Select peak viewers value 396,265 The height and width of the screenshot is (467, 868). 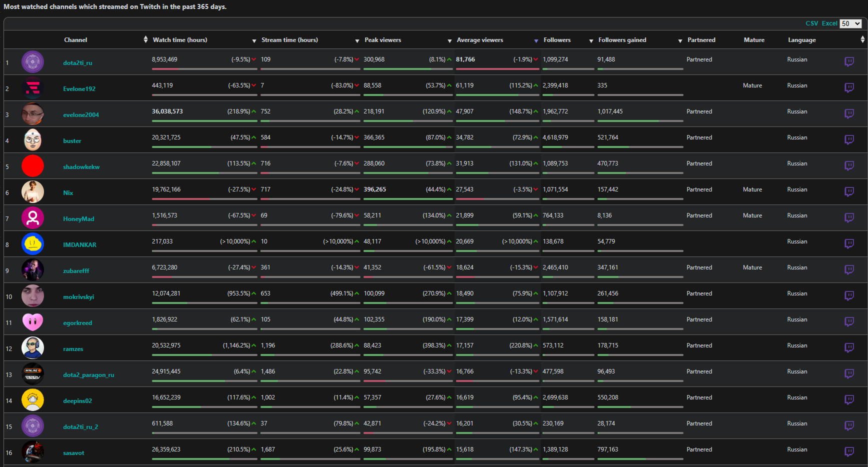tap(375, 189)
